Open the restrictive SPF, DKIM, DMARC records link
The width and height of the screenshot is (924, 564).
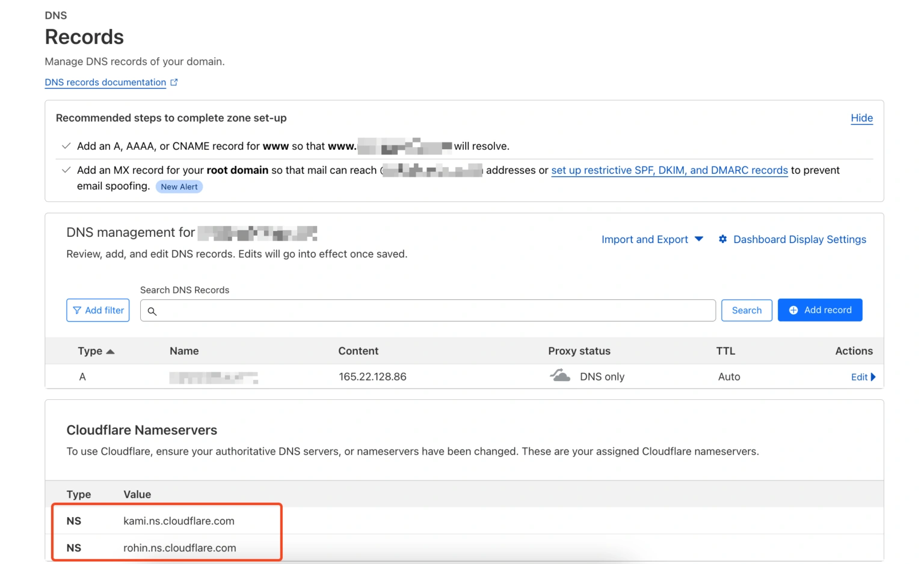669,170
